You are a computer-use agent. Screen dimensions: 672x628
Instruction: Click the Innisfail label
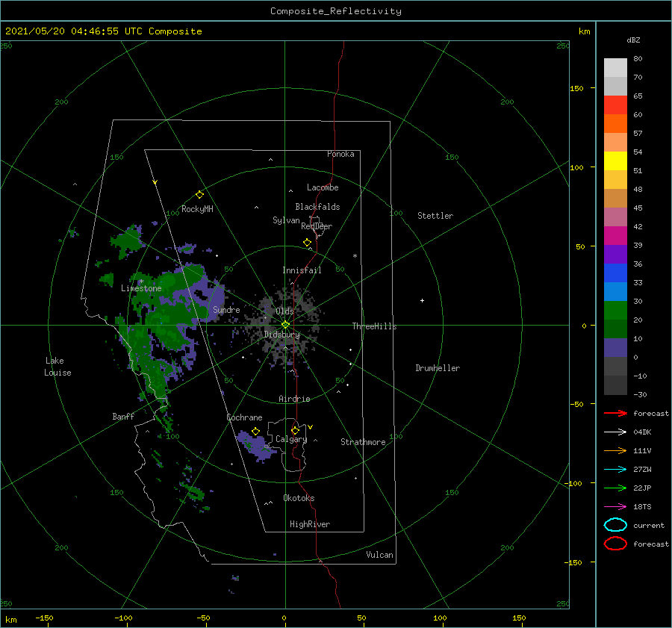tap(302, 270)
